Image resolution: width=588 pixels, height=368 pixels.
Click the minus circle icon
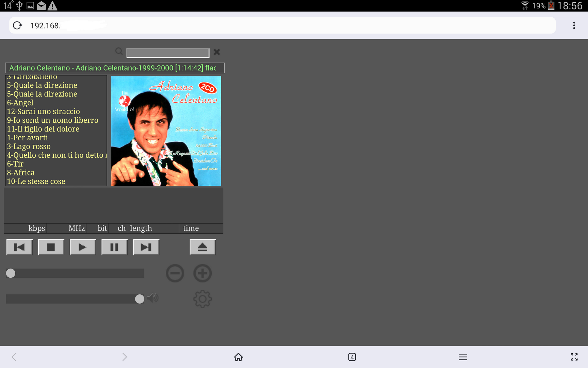[x=175, y=273]
